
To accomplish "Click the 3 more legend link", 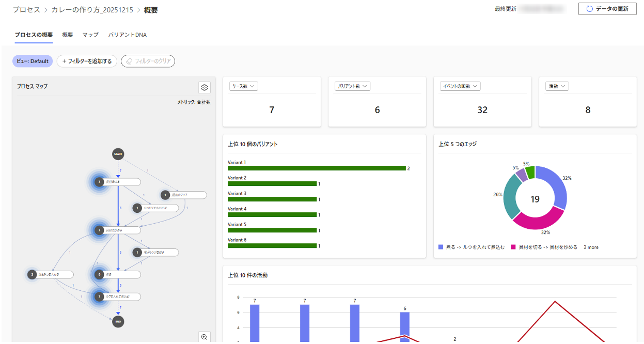I will tap(591, 247).
